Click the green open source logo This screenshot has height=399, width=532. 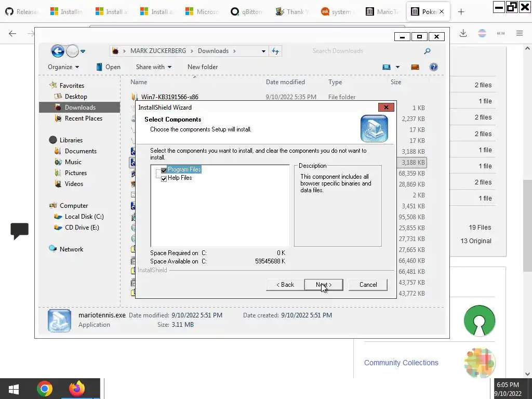coord(479,321)
